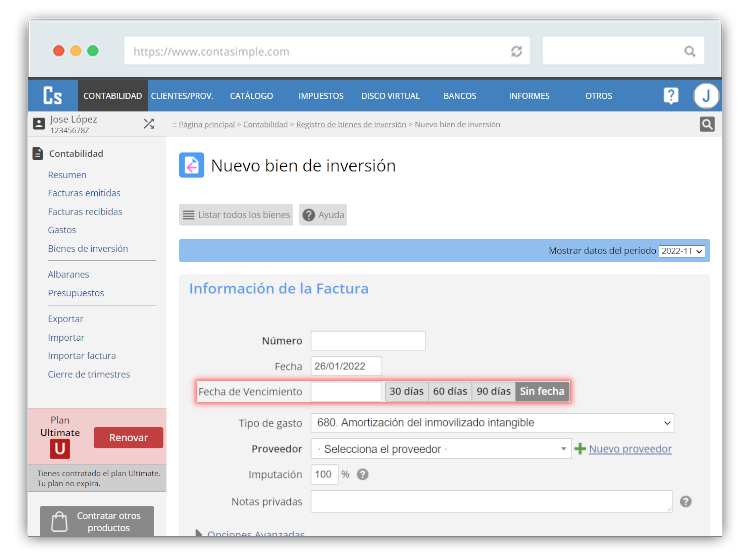Click the browser URL address bar

(x=327, y=51)
